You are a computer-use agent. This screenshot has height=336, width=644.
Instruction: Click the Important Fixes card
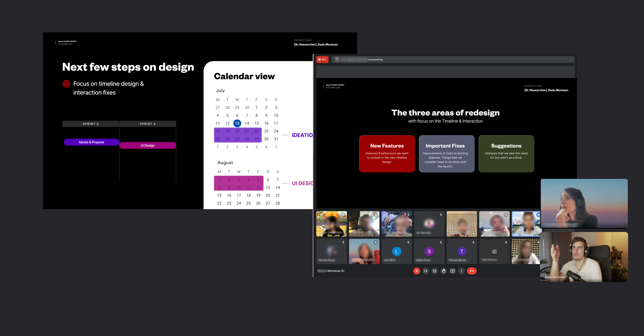coord(446,154)
